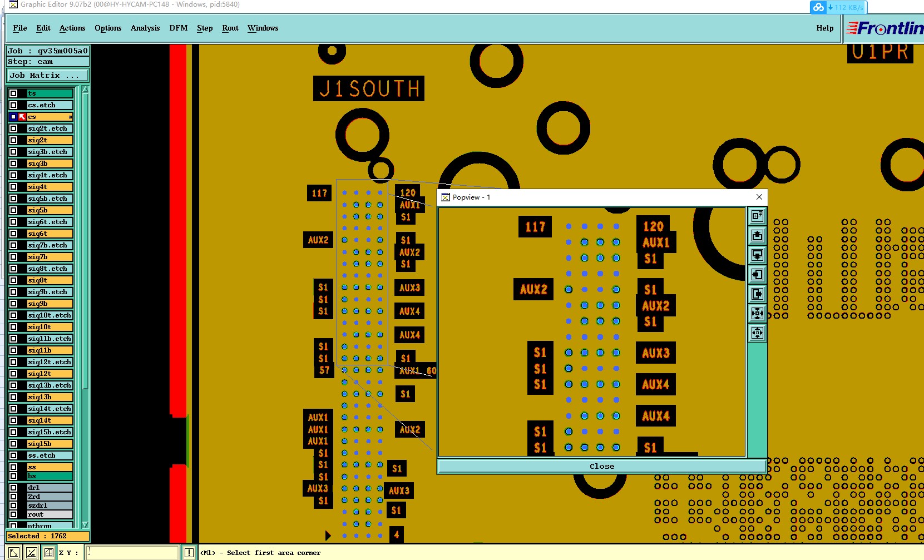This screenshot has width=924, height=560.
Task: Open the Analysis menu
Action: [x=145, y=28]
